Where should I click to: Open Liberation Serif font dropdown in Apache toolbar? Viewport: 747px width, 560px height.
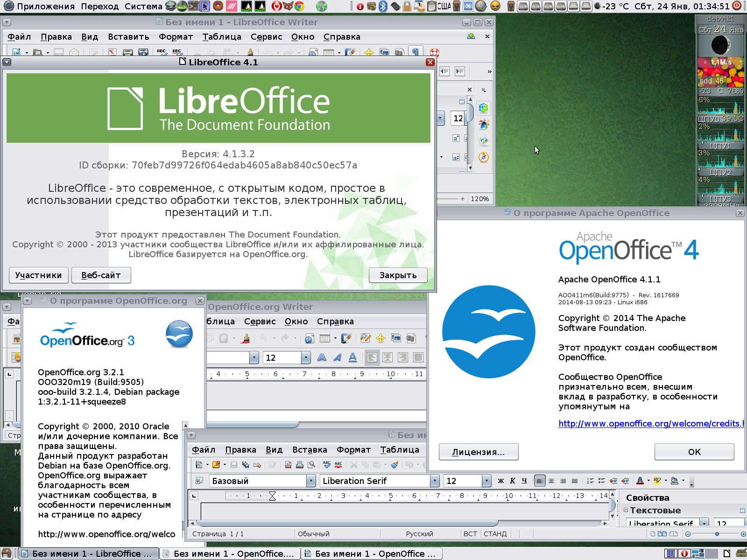(435, 481)
